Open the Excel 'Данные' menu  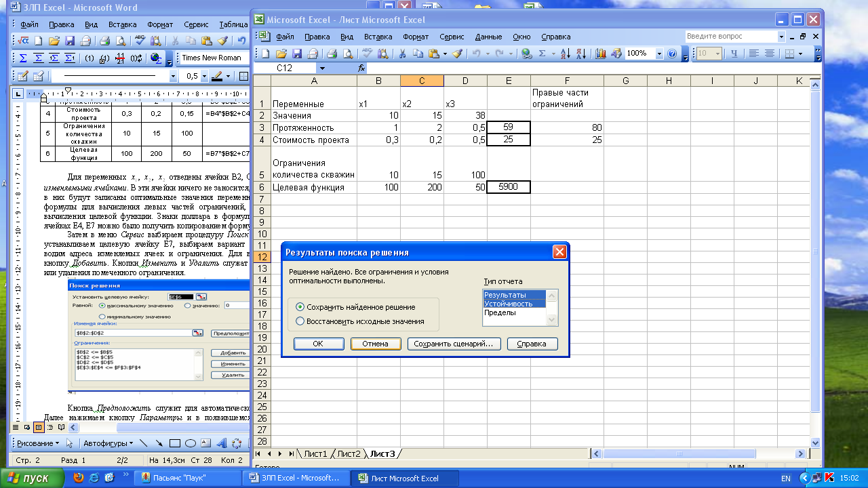point(488,37)
